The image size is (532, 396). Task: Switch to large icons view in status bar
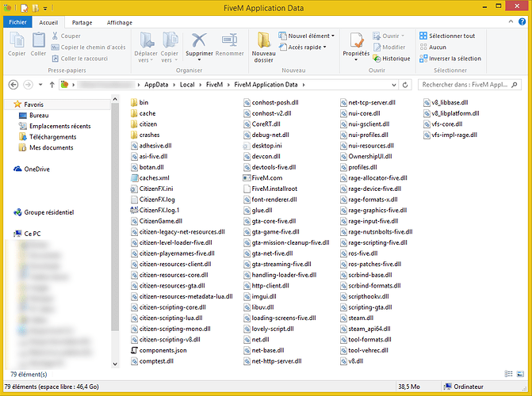tap(520, 374)
